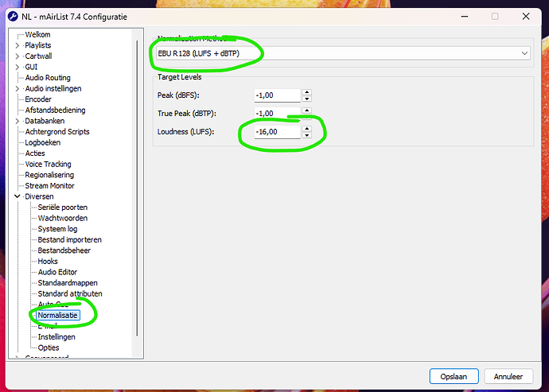This screenshot has width=549, height=392.
Task: Click the Loudness (LUFS) value field
Action: click(x=277, y=132)
